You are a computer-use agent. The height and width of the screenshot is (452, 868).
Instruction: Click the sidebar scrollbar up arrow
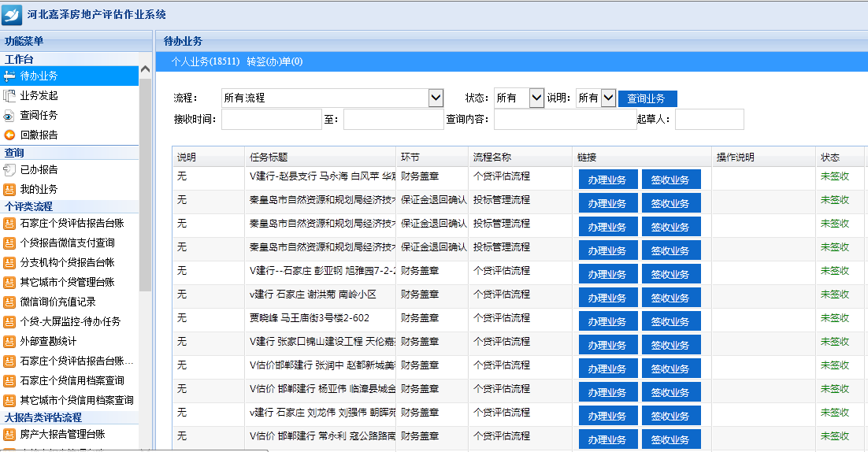pos(145,69)
